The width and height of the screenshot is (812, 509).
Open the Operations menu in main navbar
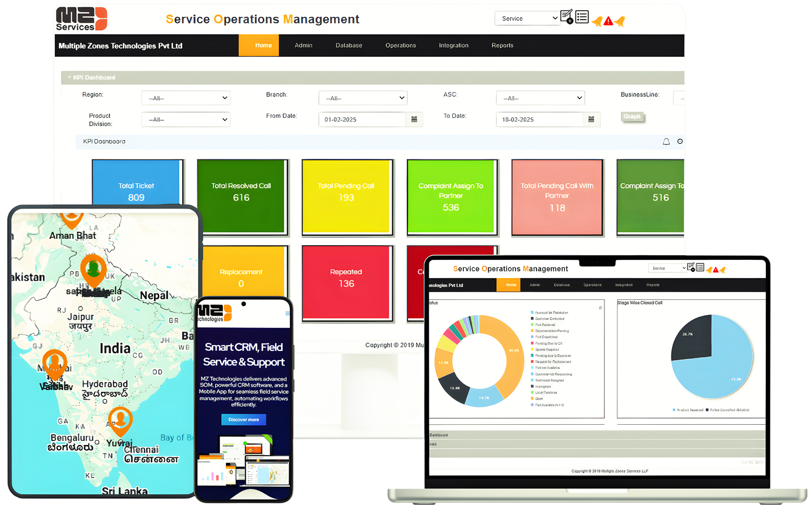pyautogui.click(x=400, y=45)
